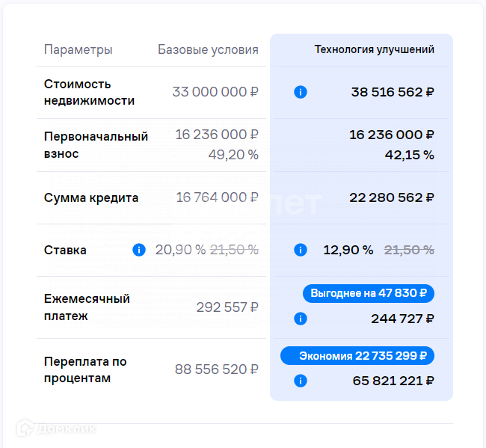The image size is (486, 448).
Task: Click the "Ежемесячный платеж" row label
Action: click(x=87, y=307)
